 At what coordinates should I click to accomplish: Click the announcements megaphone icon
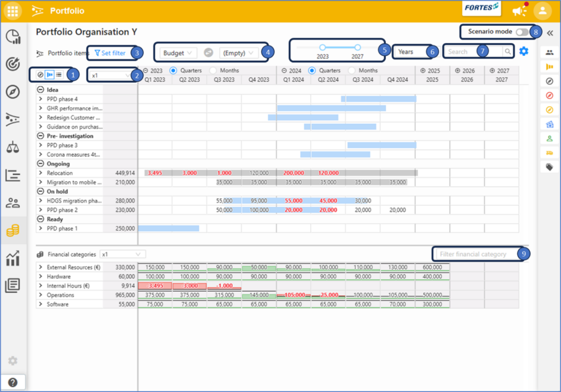click(x=519, y=11)
